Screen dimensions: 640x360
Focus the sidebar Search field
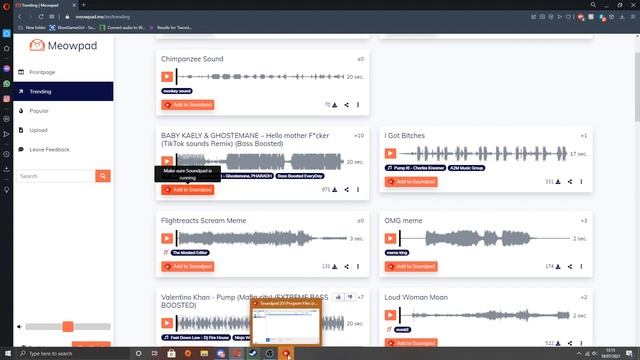click(x=56, y=176)
